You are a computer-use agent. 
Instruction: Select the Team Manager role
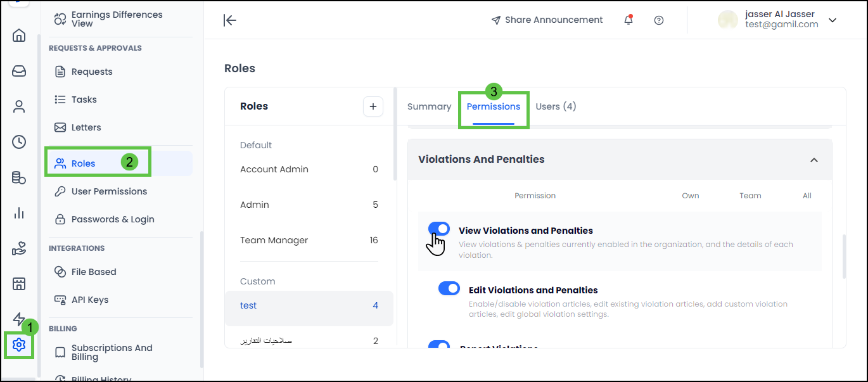click(x=274, y=240)
